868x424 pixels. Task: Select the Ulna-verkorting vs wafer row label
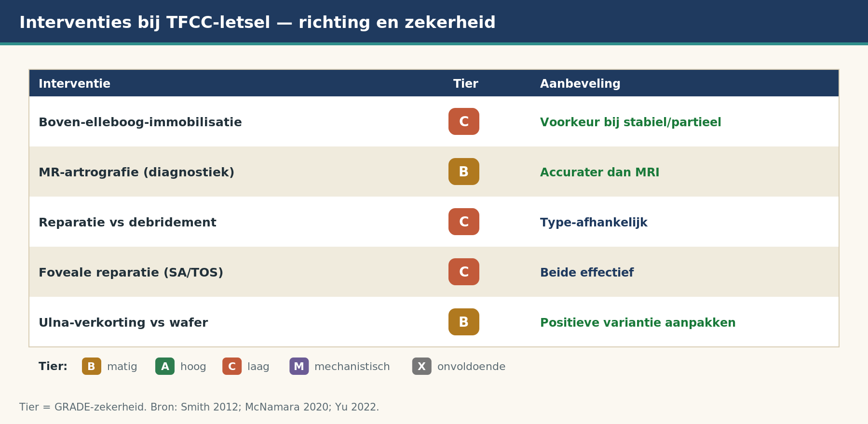123,323
